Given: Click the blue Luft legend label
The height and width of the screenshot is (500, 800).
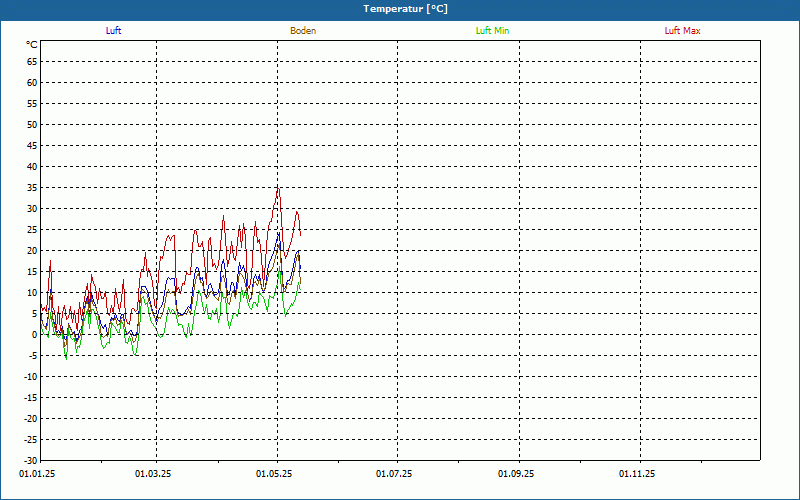Looking at the screenshot, I should click(113, 31).
